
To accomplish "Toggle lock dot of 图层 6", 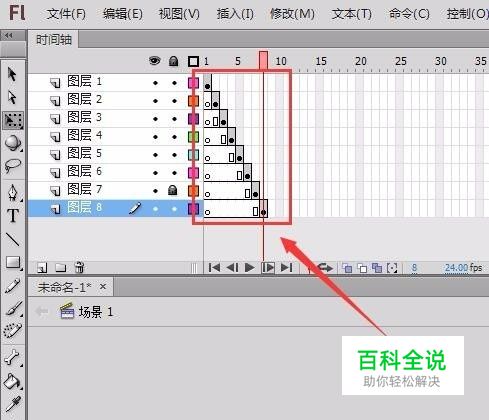I will tap(174, 173).
